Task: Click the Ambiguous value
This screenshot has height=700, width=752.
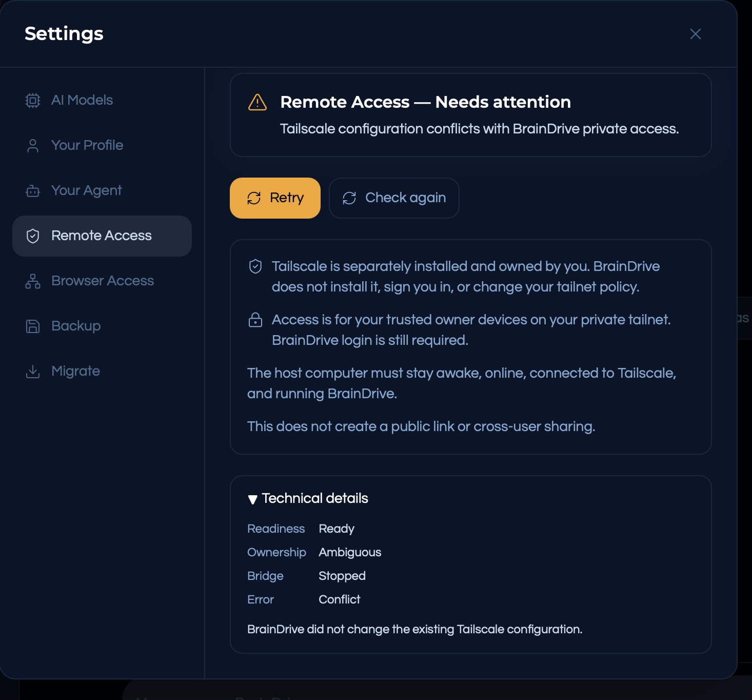Action: click(x=350, y=553)
